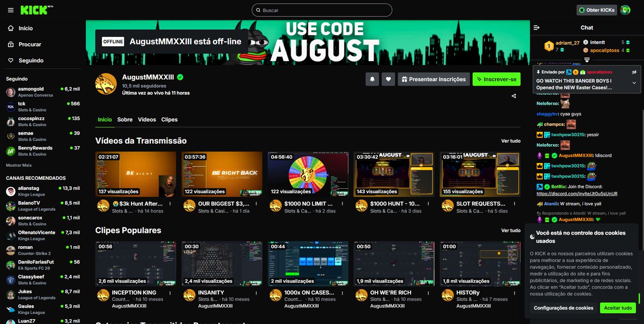Image resolution: width=644 pixels, height=324 pixels.
Task: Open options menu for INCEPTION KING clip
Action: (x=170, y=293)
